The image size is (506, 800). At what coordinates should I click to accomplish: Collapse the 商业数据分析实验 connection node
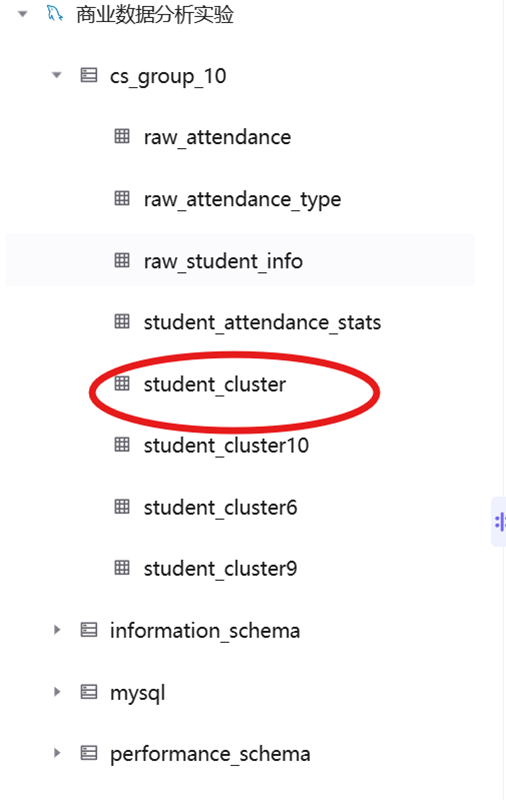tap(22, 14)
